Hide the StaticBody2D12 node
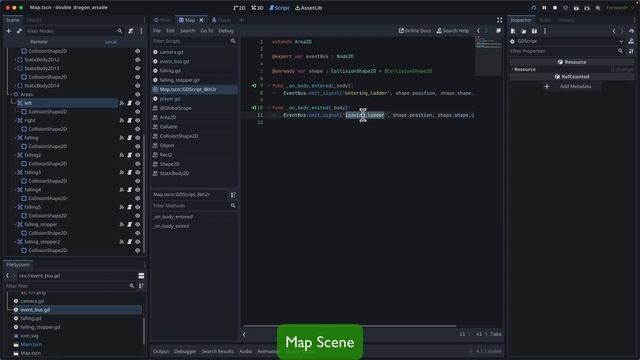Screen dimensions: 640x360 point(138,60)
